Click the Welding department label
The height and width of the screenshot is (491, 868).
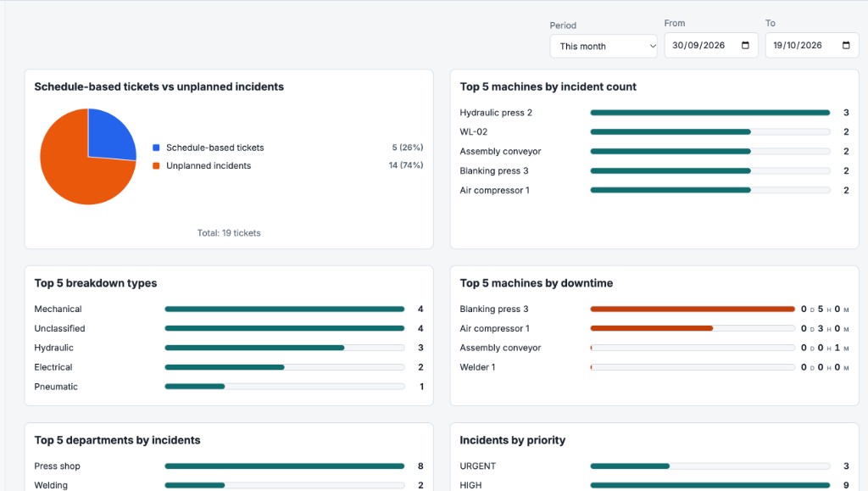point(51,485)
